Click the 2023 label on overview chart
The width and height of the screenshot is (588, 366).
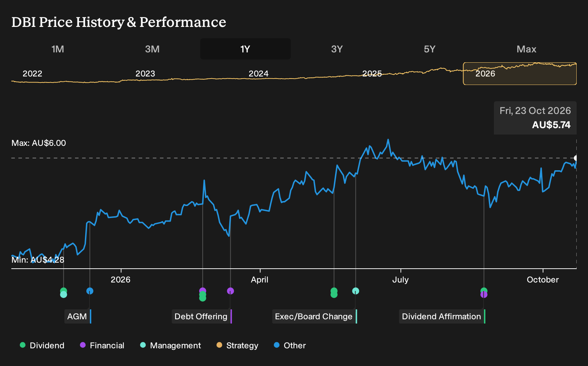[x=145, y=74]
